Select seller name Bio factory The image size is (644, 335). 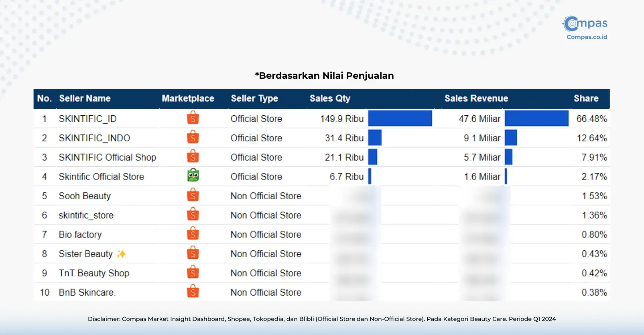pyautogui.click(x=80, y=235)
